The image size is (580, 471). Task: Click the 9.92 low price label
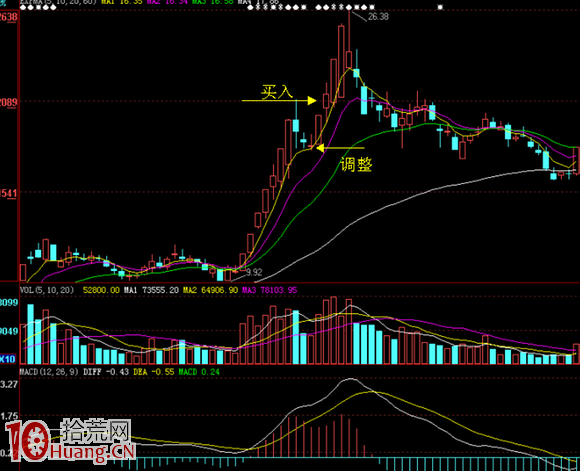[x=254, y=272]
